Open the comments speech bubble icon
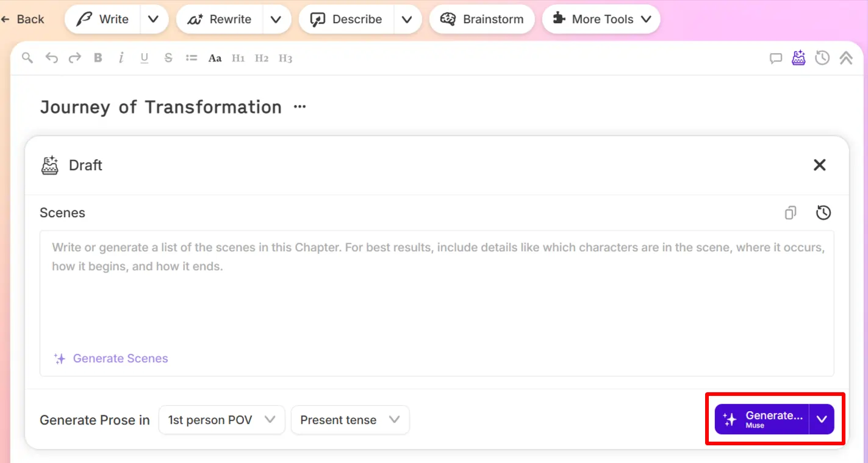Screen dimensions: 868x463 click(x=775, y=59)
